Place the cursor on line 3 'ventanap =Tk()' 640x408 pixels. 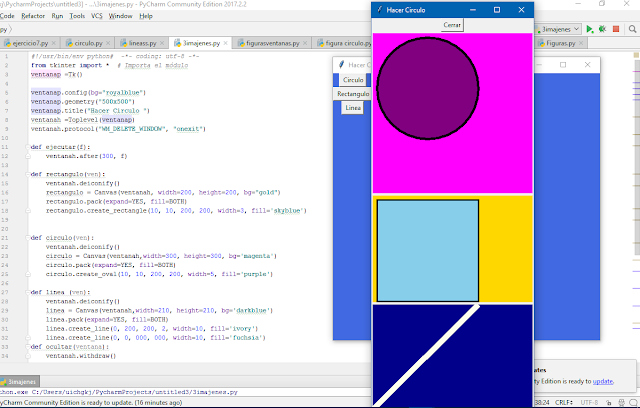(57, 75)
